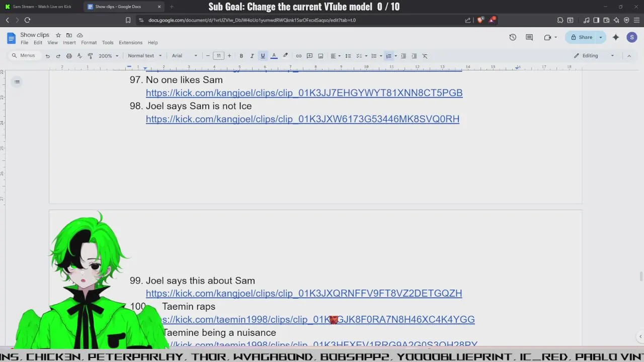Open the Insert menu
Viewport: 644px width, 362px height.
coord(69,43)
